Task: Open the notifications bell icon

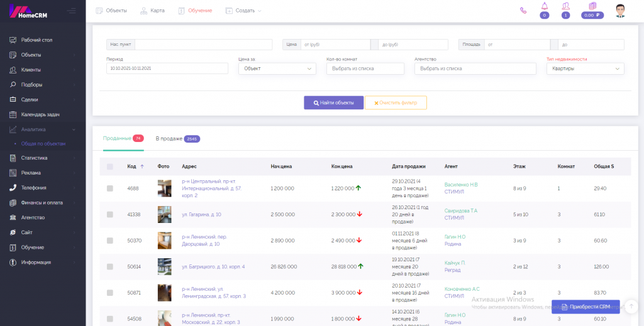Action: pos(545,7)
